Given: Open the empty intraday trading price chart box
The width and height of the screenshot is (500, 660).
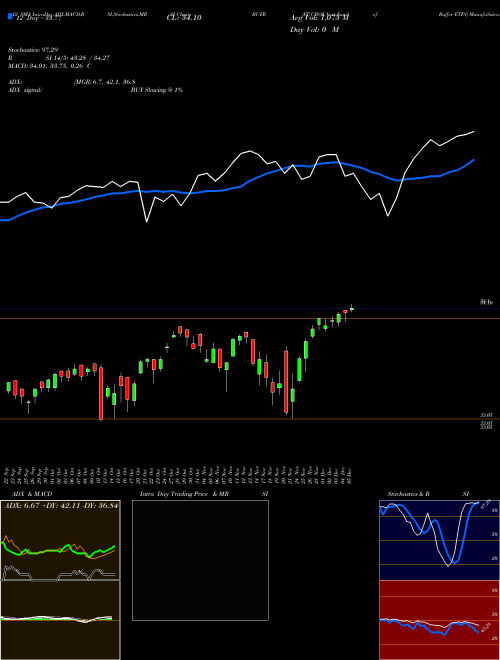Looking at the screenshot, I should [x=200, y=560].
